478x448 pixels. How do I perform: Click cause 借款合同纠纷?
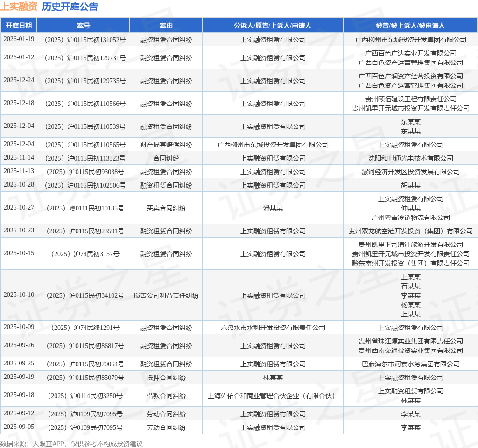tap(166, 396)
